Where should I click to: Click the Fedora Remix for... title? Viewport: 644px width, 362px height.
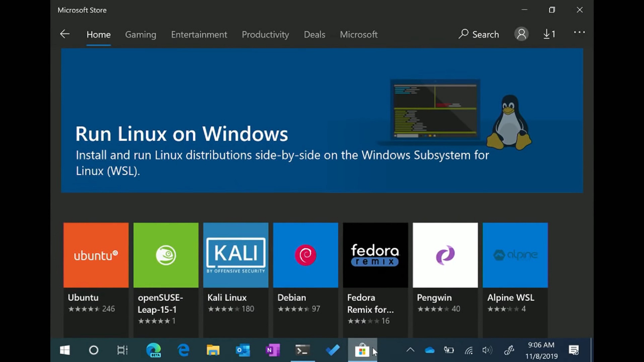[370, 303]
